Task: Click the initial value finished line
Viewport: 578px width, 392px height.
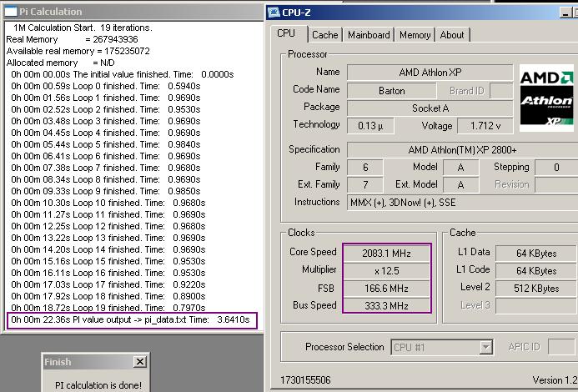Action: tap(122, 74)
